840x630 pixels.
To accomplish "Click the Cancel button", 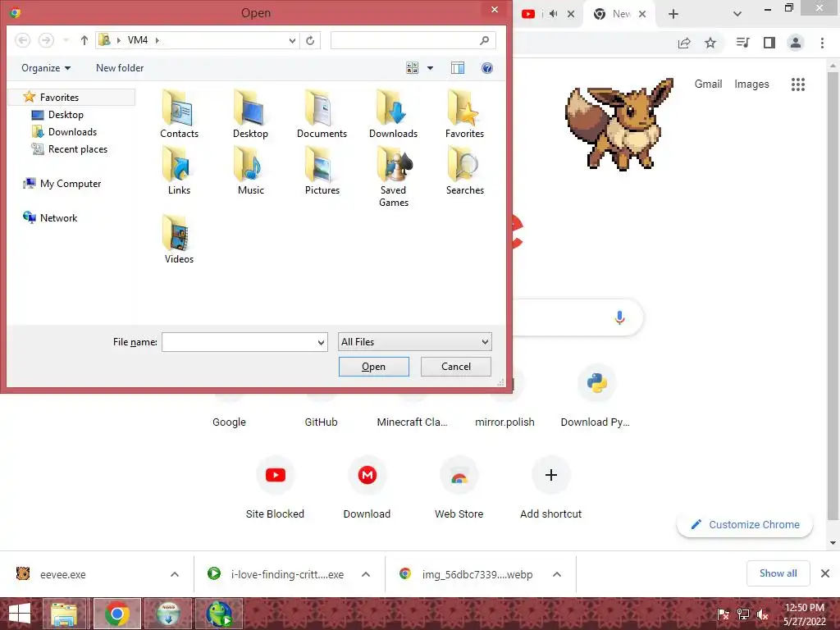I will [456, 367].
